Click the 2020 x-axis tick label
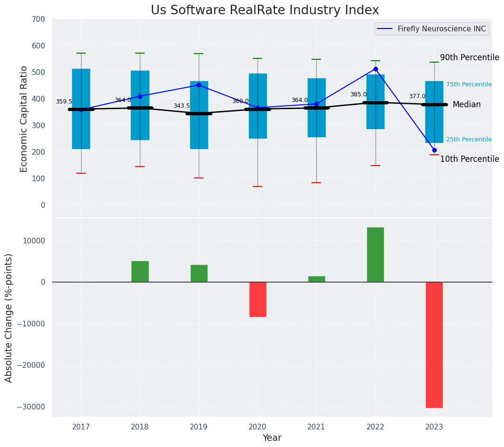Image resolution: width=504 pixels, height=447 pixels. [257, 427]
